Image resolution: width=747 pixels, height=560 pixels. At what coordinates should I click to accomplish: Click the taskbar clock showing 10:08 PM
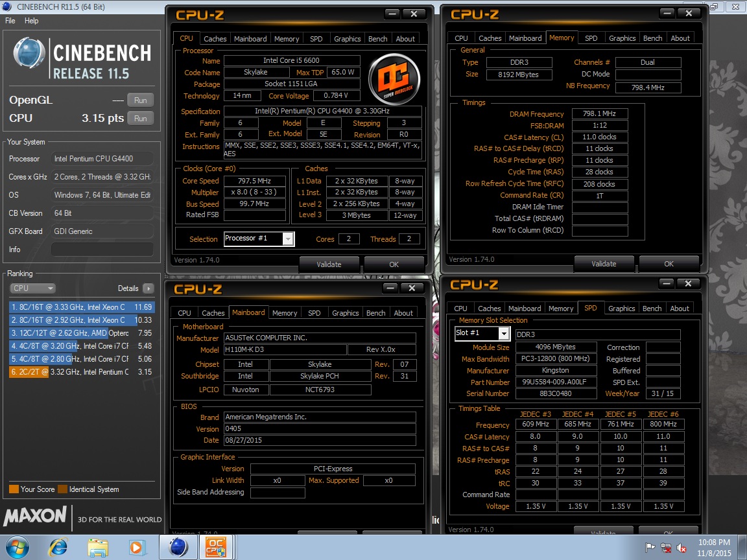click(714, 548)
